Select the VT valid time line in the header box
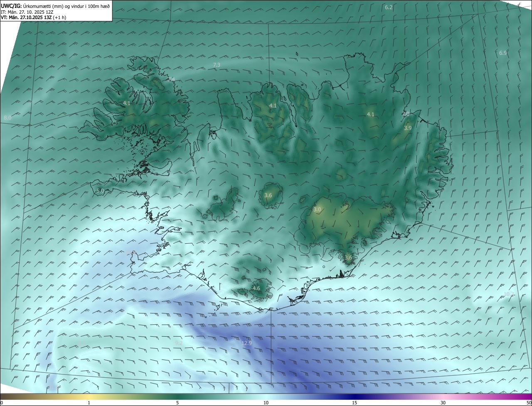The image size is (532, 406). 33,17
